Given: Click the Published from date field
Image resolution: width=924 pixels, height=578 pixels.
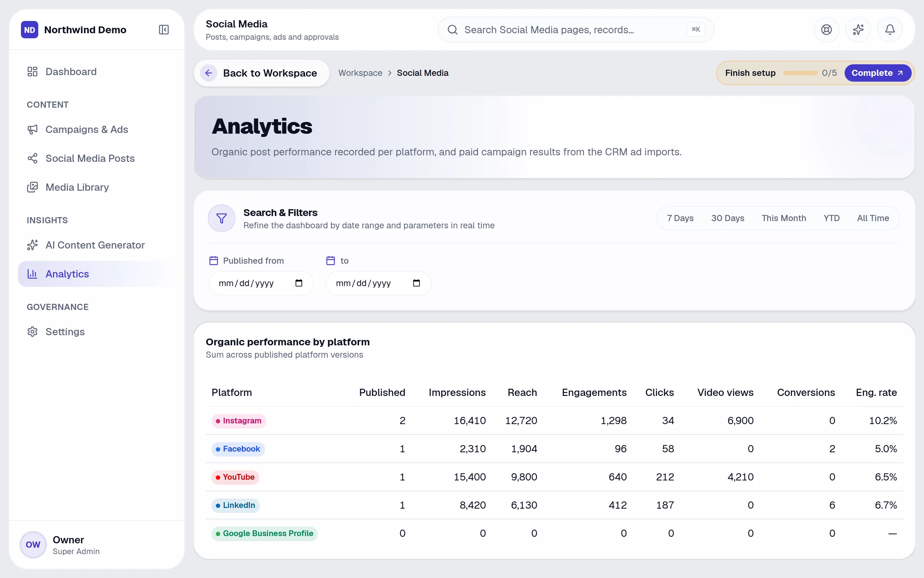Looking at the screenshot, I should point(261,283).
